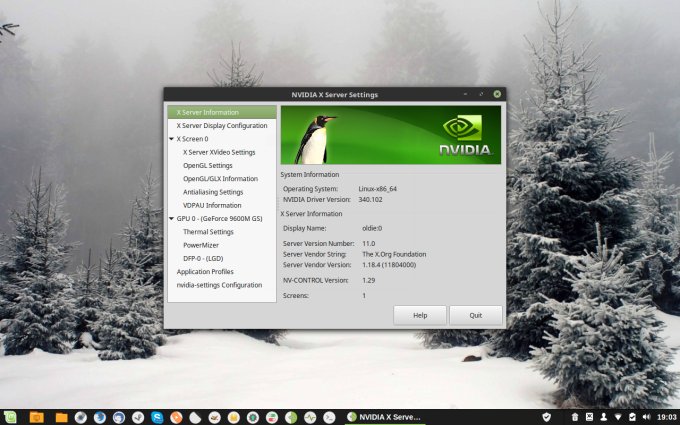This screenshot has height=425, width=680.
Task: Open OpenGL/GLX Information page
Action: click(220, 179)
